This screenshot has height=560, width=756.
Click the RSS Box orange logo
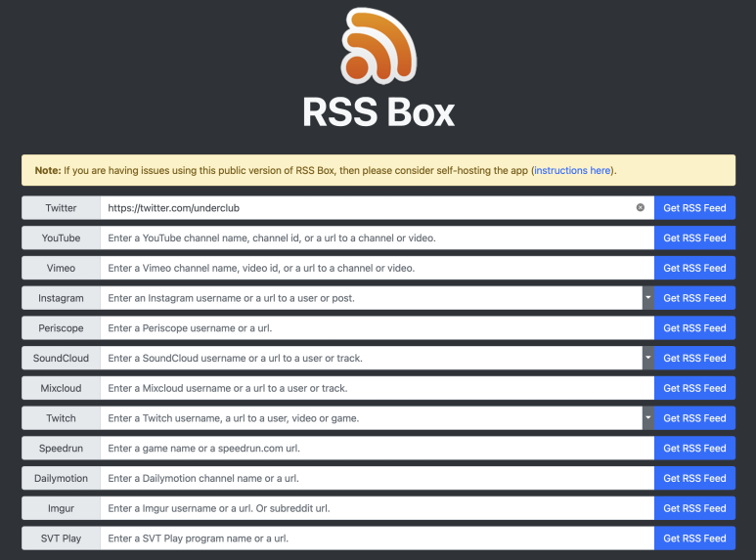tap(378, 46)
